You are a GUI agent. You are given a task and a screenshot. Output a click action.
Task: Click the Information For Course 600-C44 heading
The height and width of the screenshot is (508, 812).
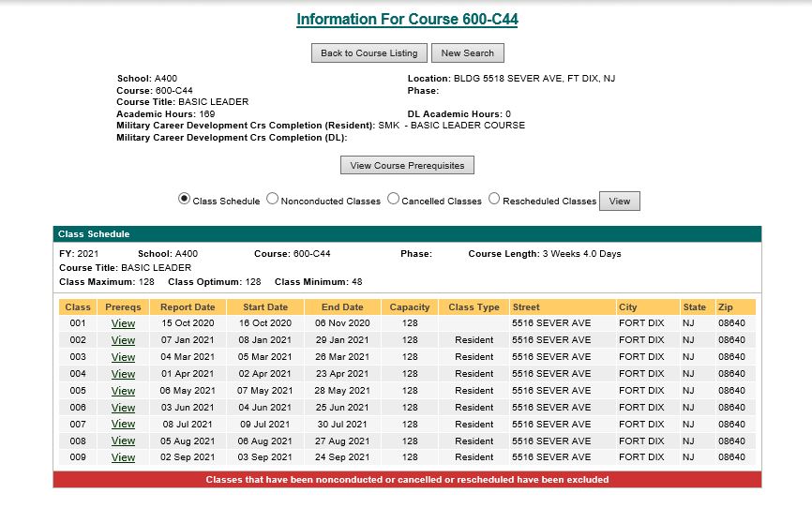(x=407, y=20)
